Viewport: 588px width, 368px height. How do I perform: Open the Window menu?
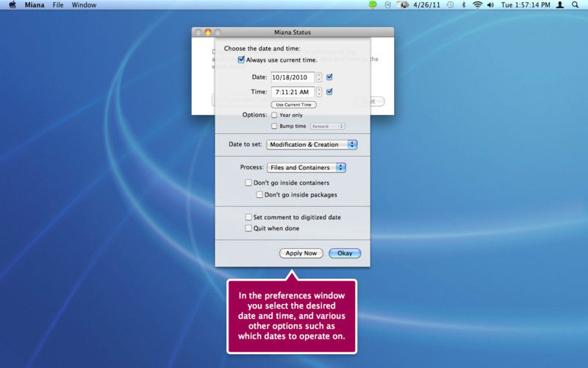[x=84, y=5]
